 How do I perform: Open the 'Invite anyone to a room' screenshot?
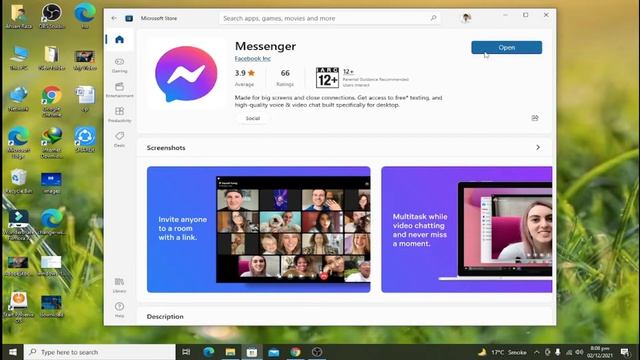click(259, 229)
